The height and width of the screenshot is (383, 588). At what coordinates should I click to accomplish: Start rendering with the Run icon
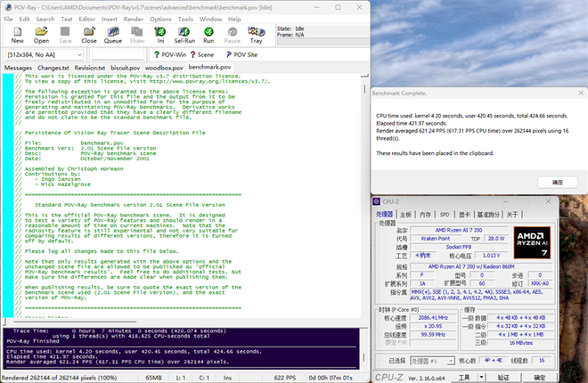208,35
